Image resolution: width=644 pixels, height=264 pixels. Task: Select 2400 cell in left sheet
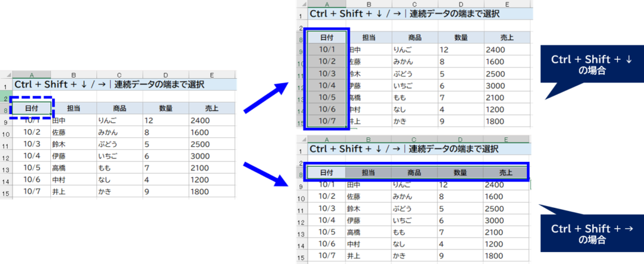click(x=212, y=120)
